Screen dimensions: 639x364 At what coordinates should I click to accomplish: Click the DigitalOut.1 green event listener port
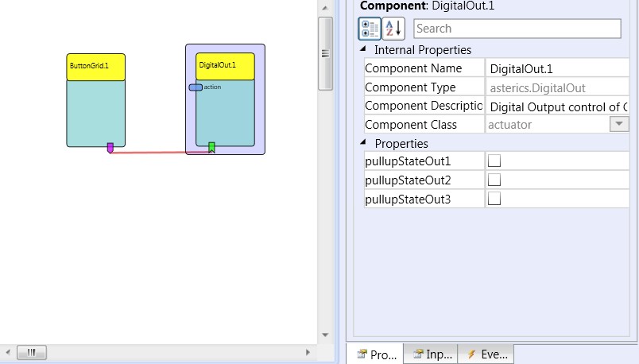pos(211,148)
